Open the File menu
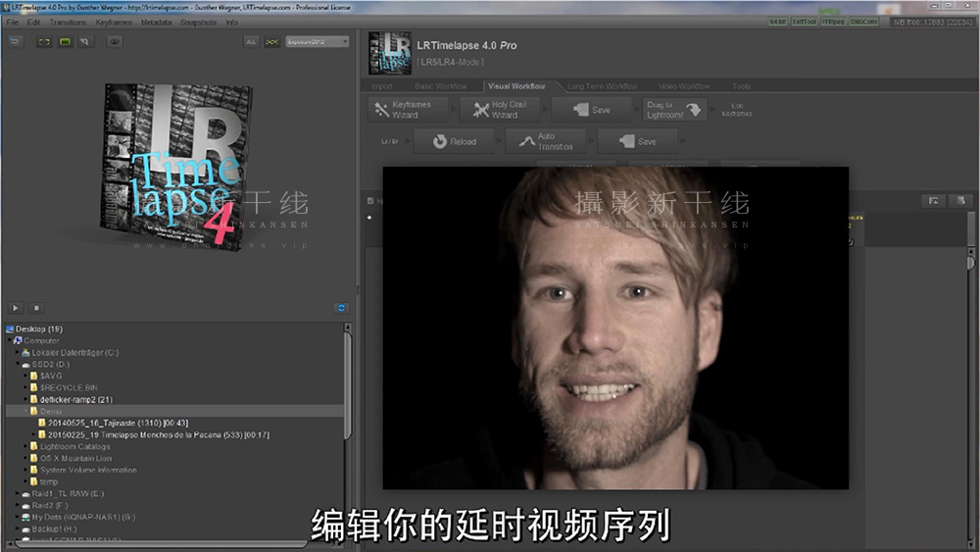The image size is (980, 552). [x=12, y=22]
